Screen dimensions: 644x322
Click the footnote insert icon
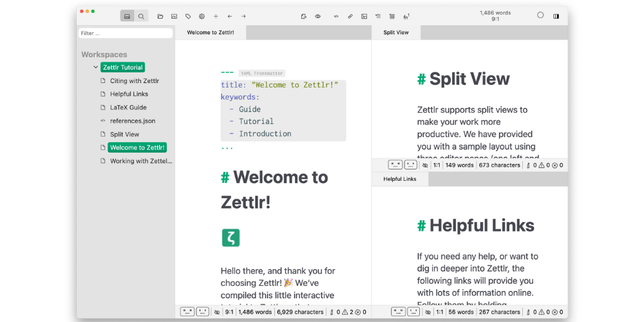(406, 16)
